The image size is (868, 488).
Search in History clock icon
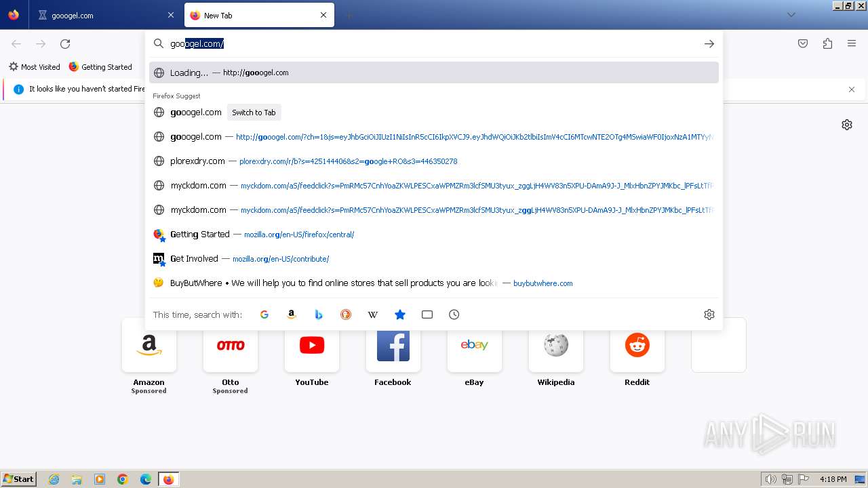coord(454,314)
